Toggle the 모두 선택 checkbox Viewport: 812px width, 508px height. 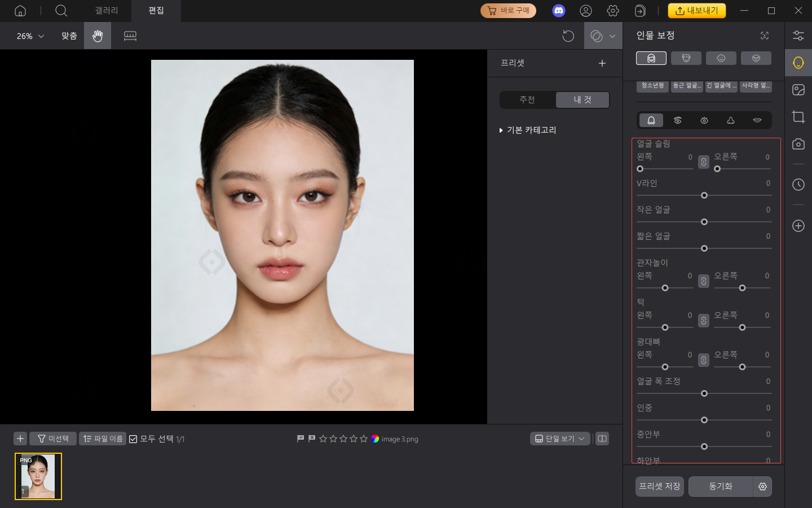click(133, 439)
